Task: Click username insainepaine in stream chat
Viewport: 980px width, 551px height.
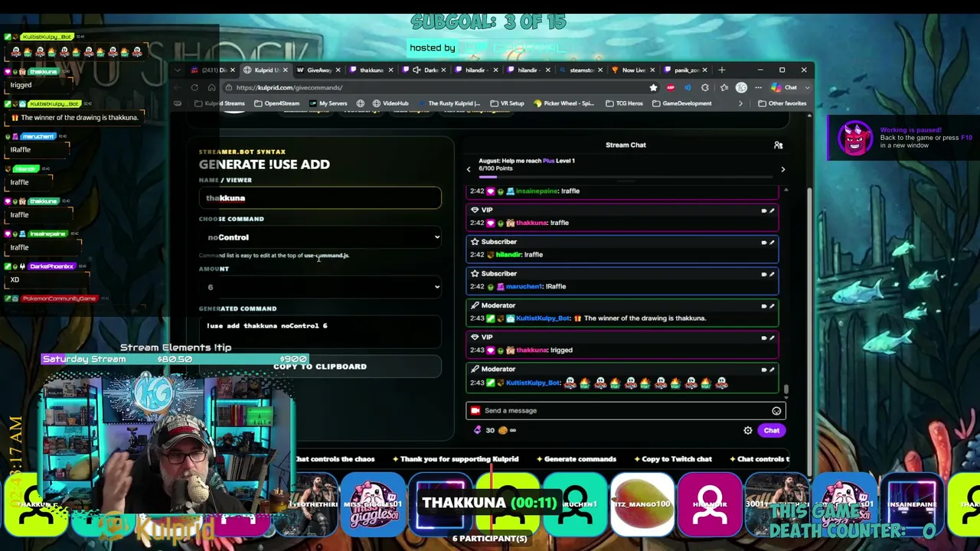Action: tap(537, 191)
